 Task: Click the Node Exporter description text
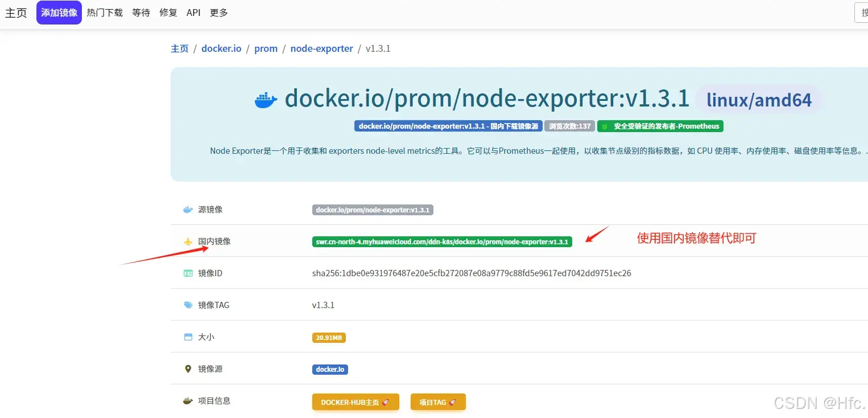pos(539,151)
